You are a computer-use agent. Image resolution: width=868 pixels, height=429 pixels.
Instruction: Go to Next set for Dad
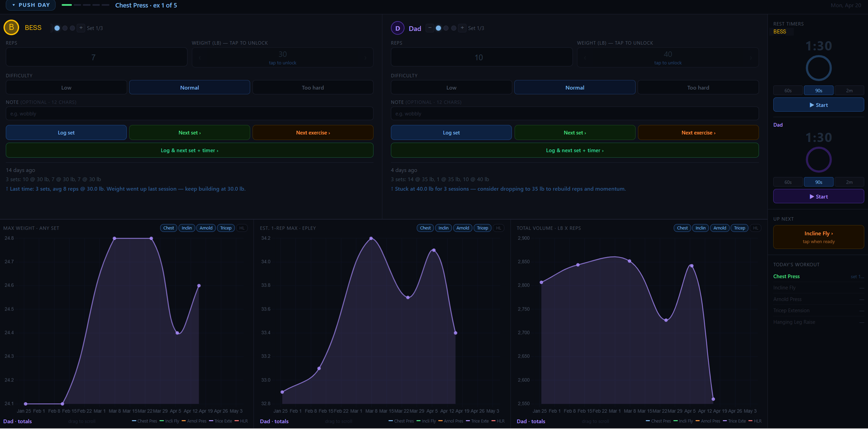point(575,133)
